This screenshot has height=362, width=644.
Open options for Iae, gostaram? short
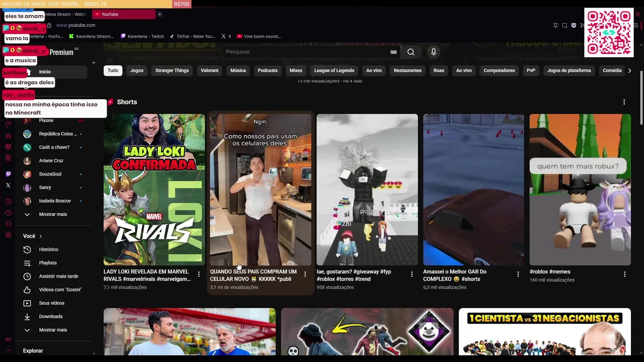(412, 275)
